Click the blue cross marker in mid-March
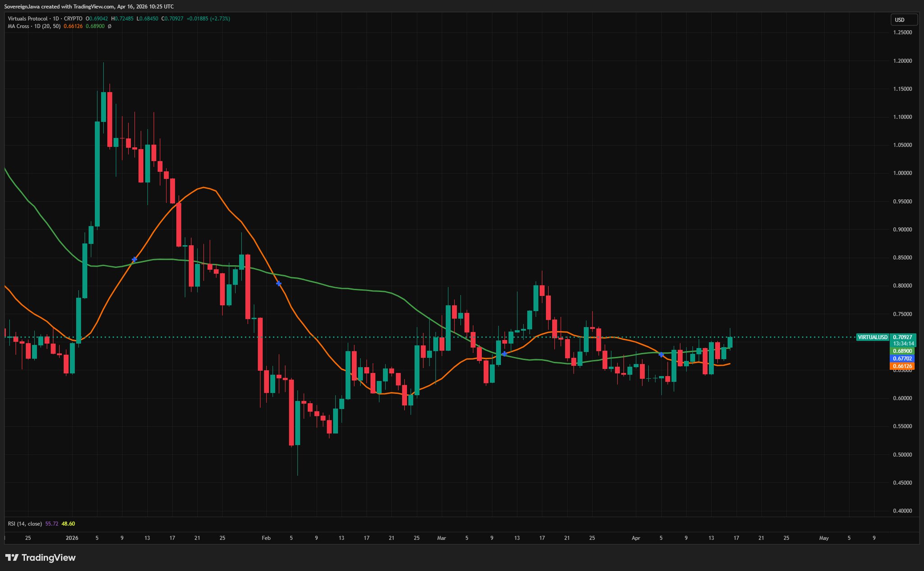 504,354
